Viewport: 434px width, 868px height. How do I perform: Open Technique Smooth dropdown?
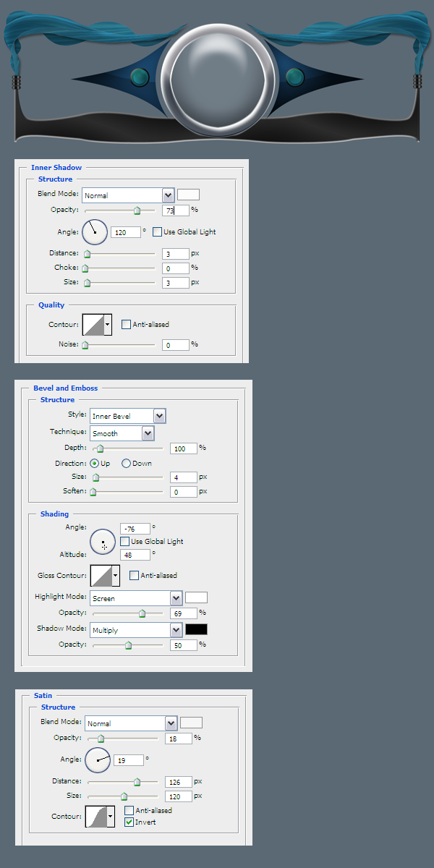coord(122,433)
